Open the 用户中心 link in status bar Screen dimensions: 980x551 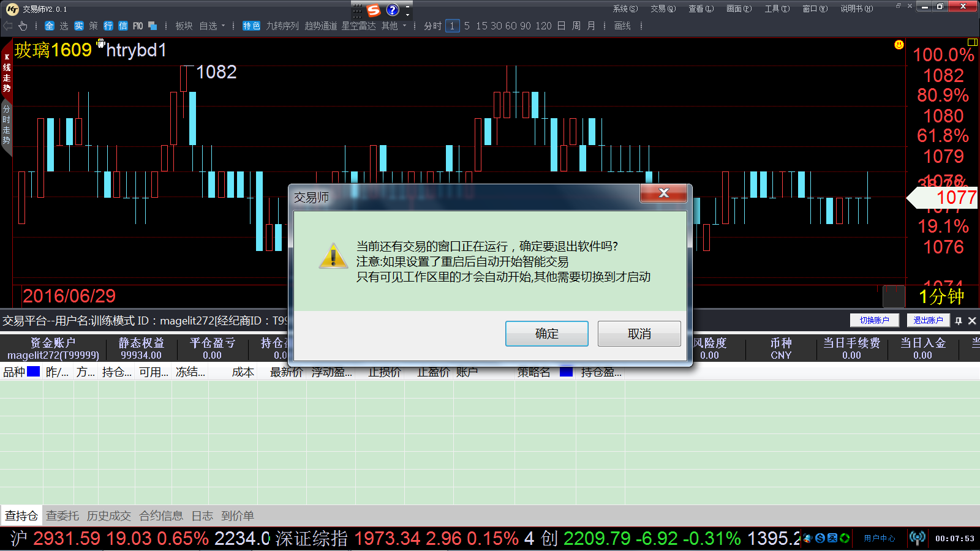click(879, 538)
